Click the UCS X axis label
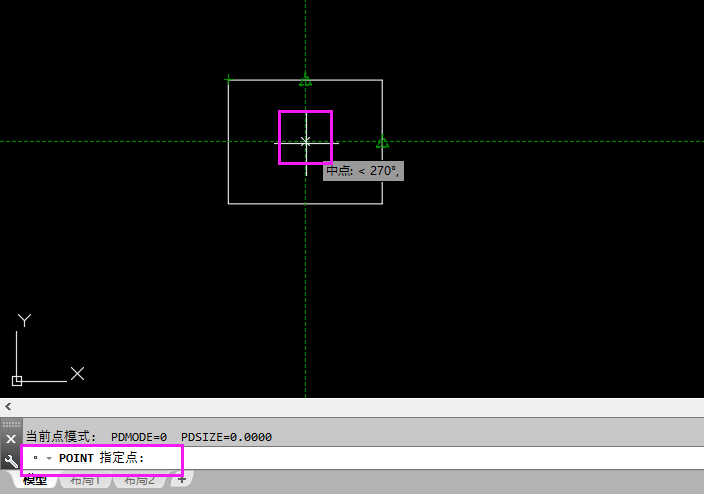 pyautogui.click(x=77, y=374)
